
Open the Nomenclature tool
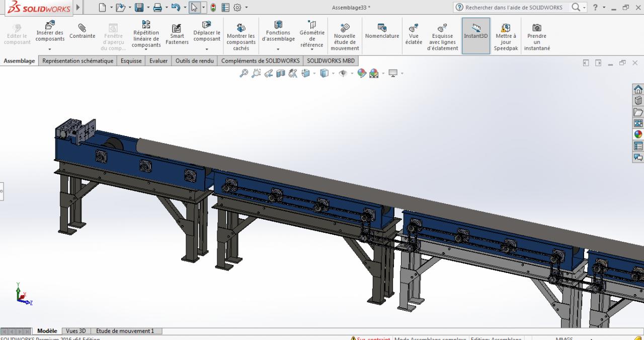(382, 32)
